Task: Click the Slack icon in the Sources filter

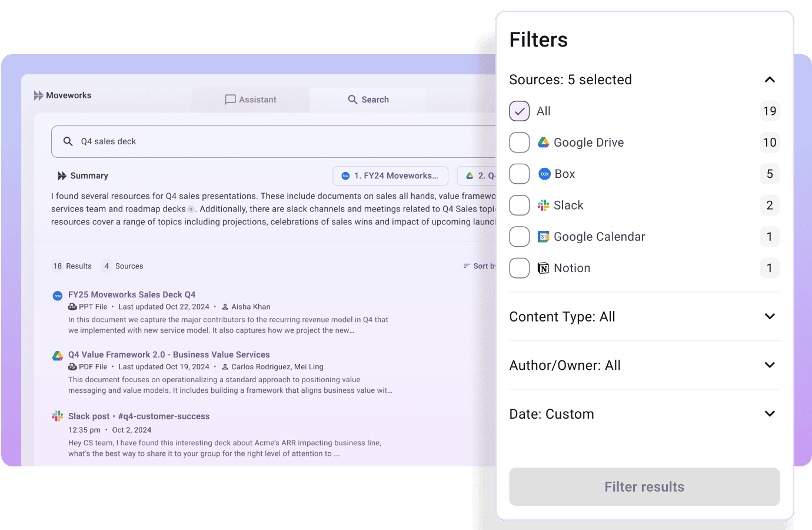Action: pyautogui.click(x=544, y=205)
